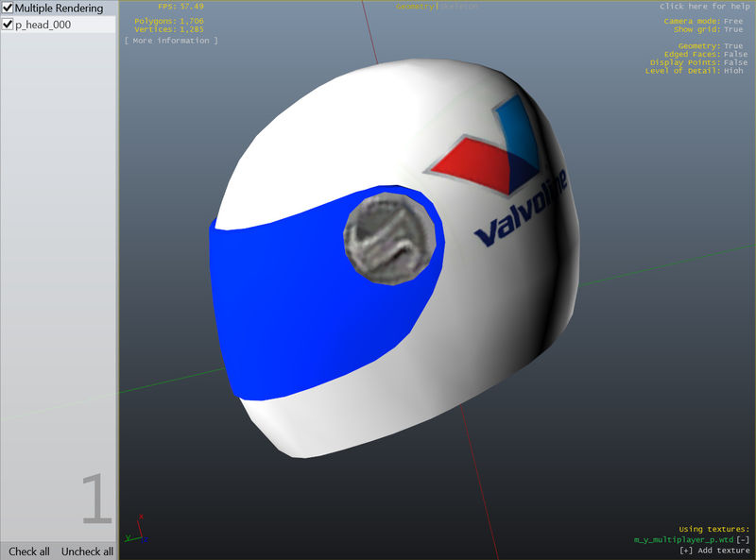Open the Click here for help link
This screenshot has width=756, height=560.
click(x=704, y=7)
